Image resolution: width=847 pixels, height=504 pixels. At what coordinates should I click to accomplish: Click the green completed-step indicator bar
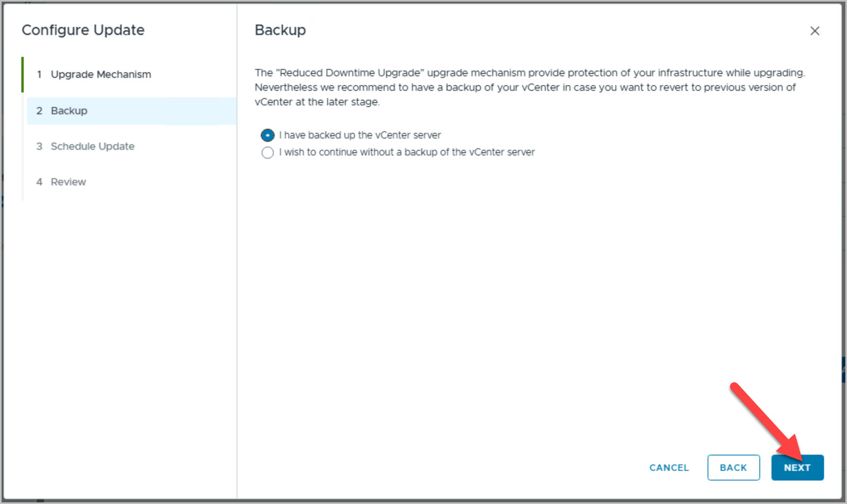pos(23,74)
